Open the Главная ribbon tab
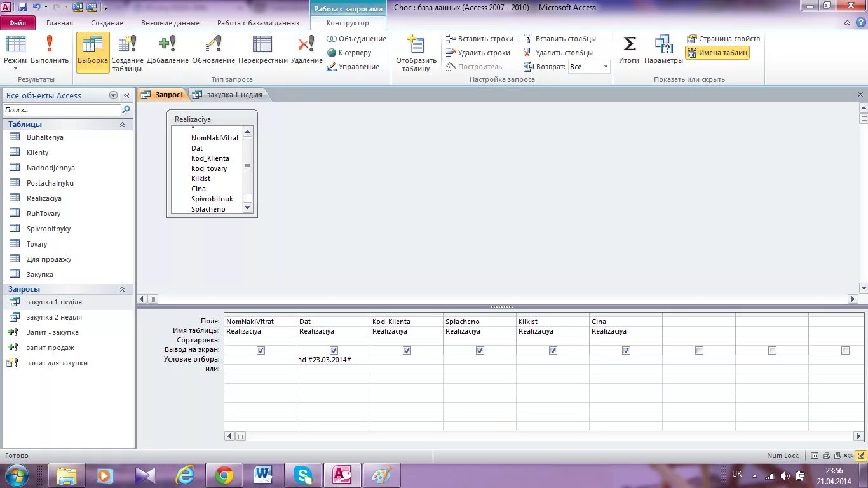 pyautogui.click(x=60, y=23)
